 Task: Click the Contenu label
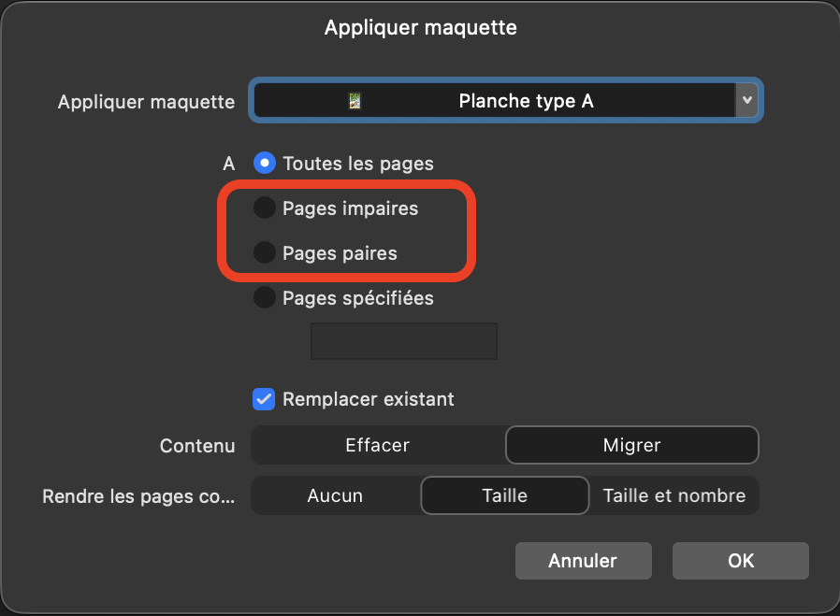[x=197, y=446]
